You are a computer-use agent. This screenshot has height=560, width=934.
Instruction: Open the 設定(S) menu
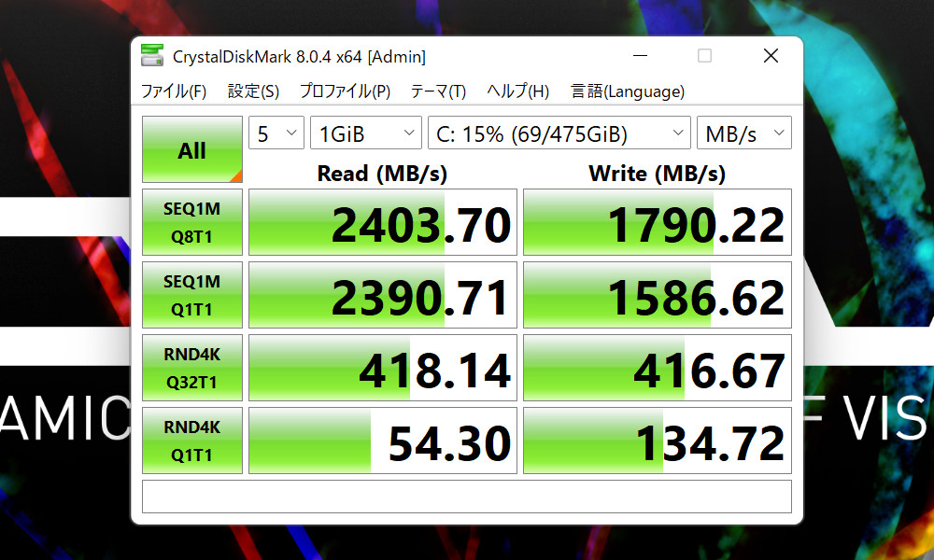pyautogui.click(x=253, y=91)
